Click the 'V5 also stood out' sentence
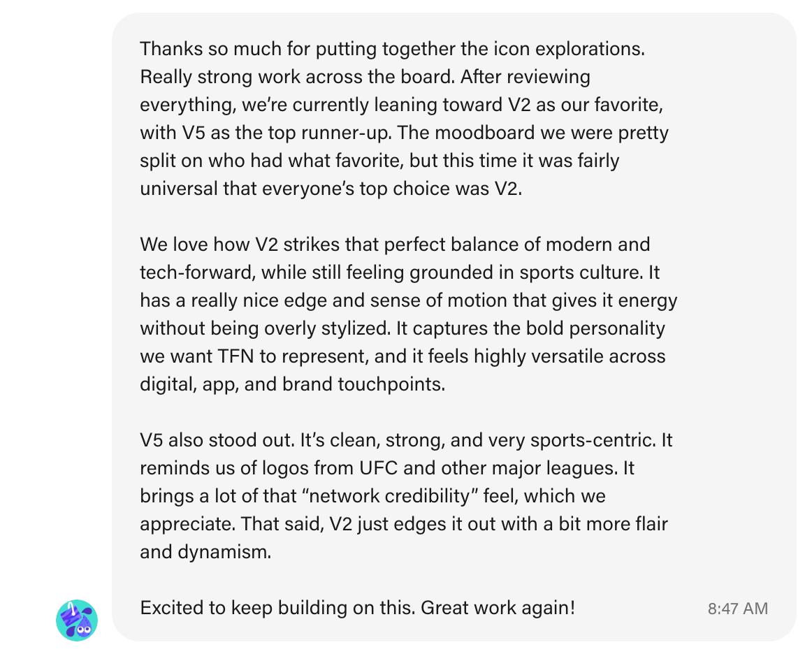Screen dimensions: 812x654 click(x=217, y=440)
